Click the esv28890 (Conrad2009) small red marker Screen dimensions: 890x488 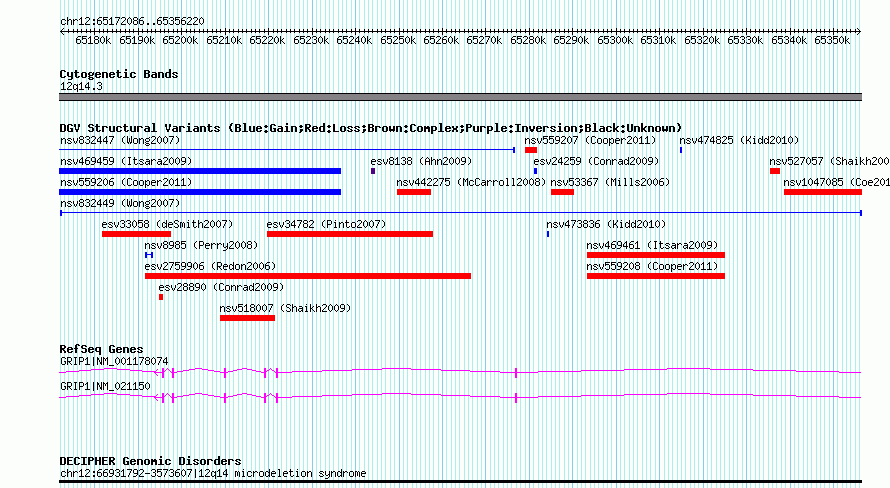(x=161, y=297)
